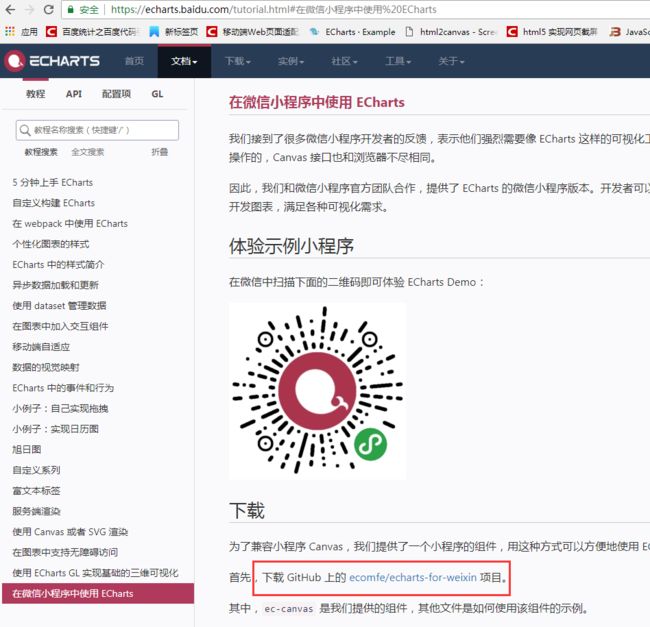Image resolution: width=650 pixels, height=627 pixels.
Task: Open 5 分钟上手 ECharts tutorial
Action: click(x=53, y=182)
